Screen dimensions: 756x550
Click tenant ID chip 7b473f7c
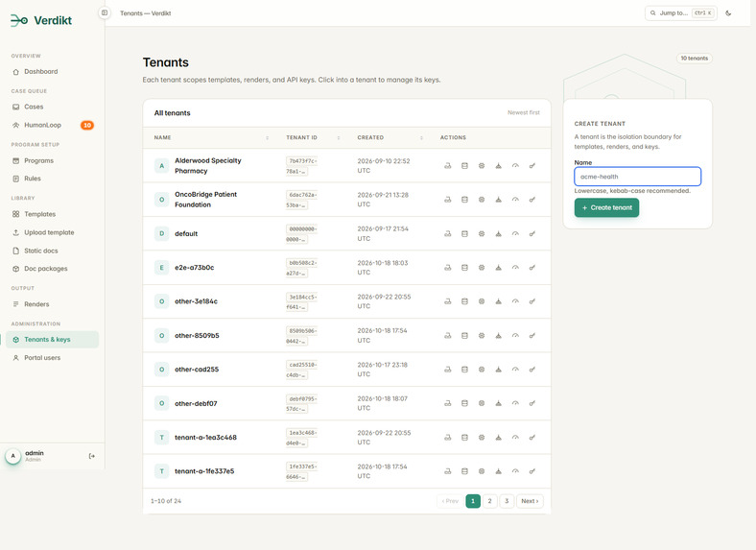point(301,166)
